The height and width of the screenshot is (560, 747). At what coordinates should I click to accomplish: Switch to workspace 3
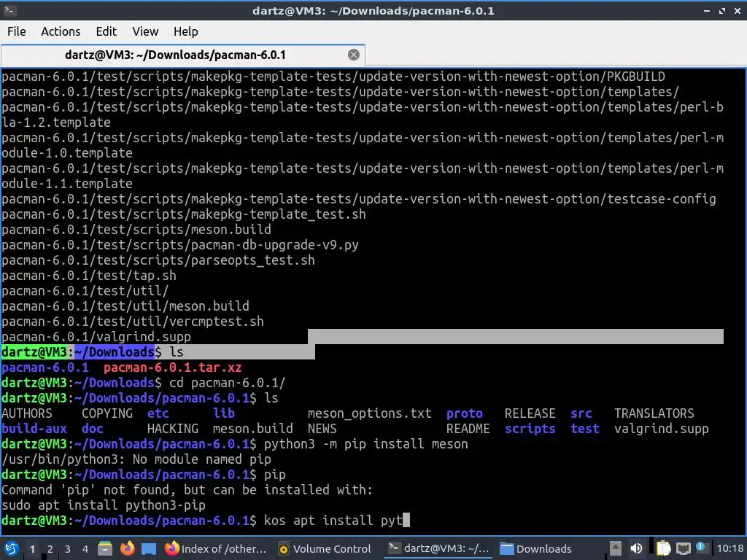pyautogui.click(x=68, y=549)
